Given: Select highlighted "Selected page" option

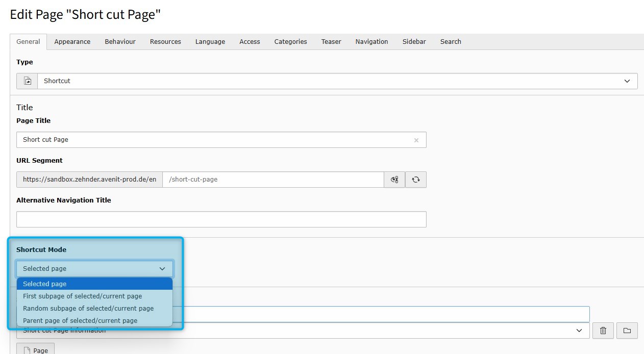Looking at the screenshot, I should (x=44, y=284).
